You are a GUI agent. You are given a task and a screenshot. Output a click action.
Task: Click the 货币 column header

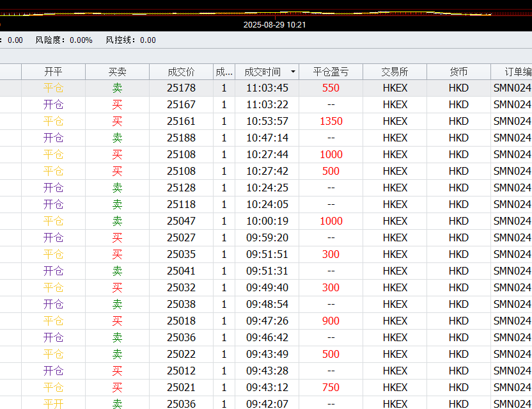click(x=458, y=72)
